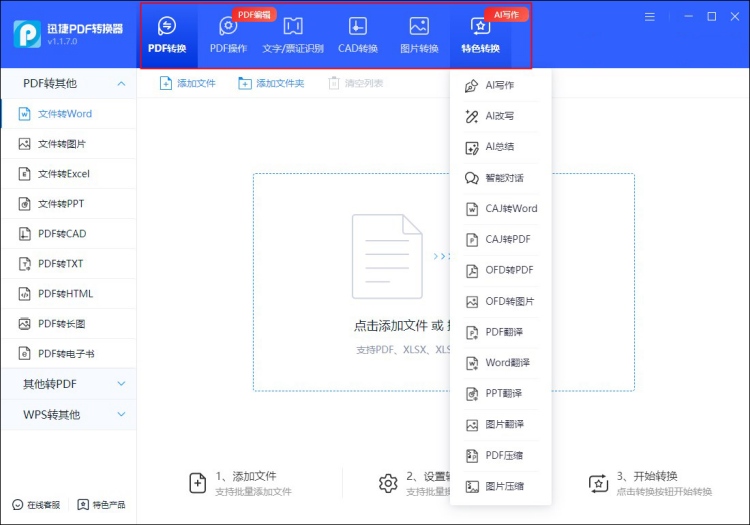Open the 文字/票证识别 tab

click(293, 35)
